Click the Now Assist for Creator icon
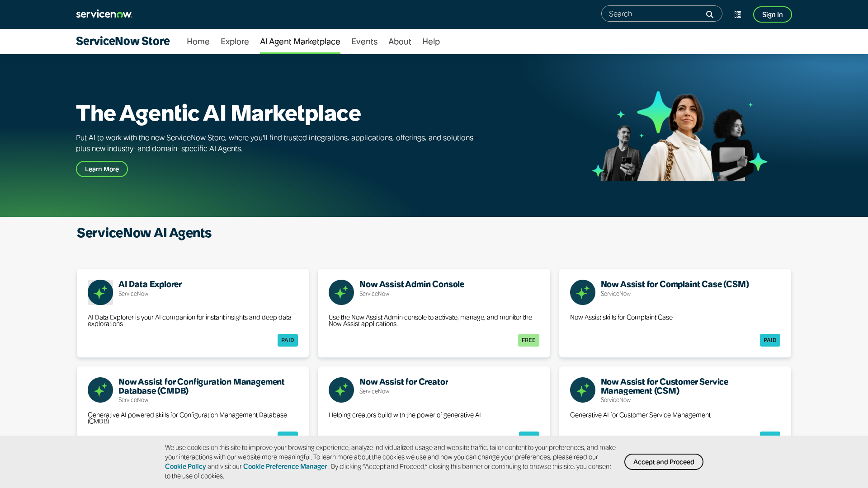 click(x=341, y=390)
